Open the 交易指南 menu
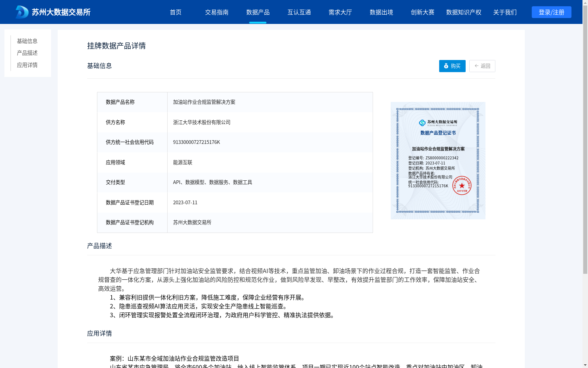The width and height of the screenshot is (588, 368). 217,12
